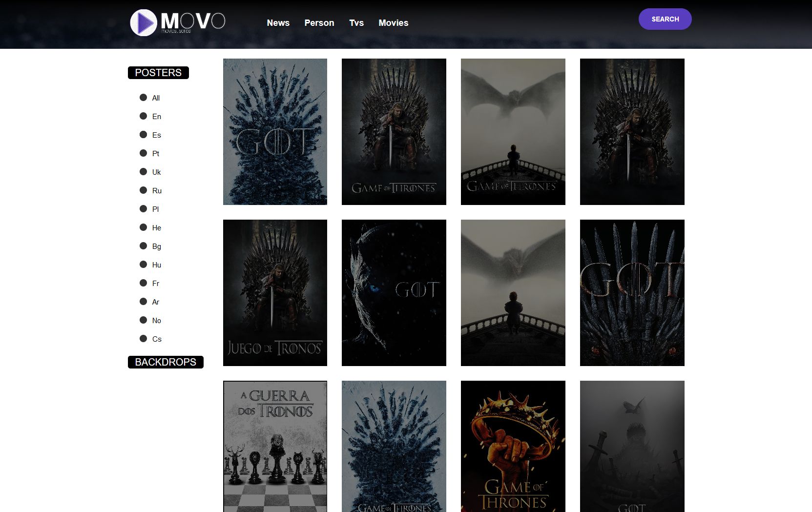Screen dimensions: 812x512
Task: Select the All posters filter
Action: [x=143, y=98]
